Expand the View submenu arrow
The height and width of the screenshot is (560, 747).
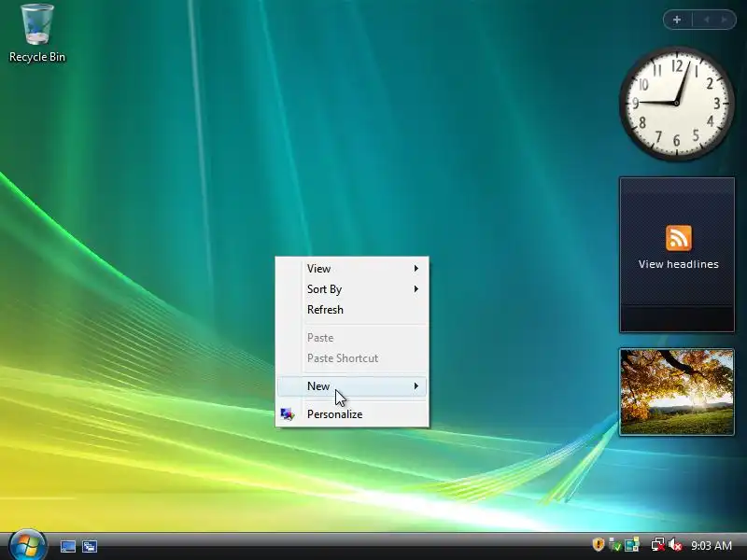tap(416, 269)
